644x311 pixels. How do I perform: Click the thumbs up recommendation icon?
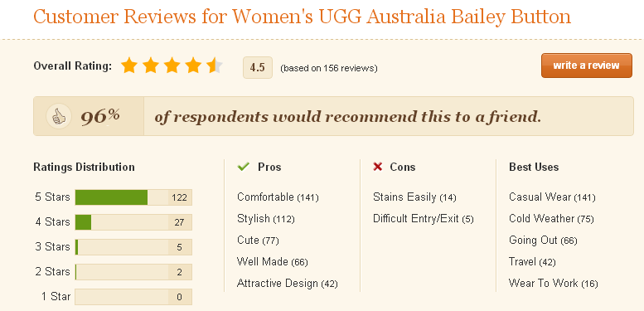click(58, 116)
